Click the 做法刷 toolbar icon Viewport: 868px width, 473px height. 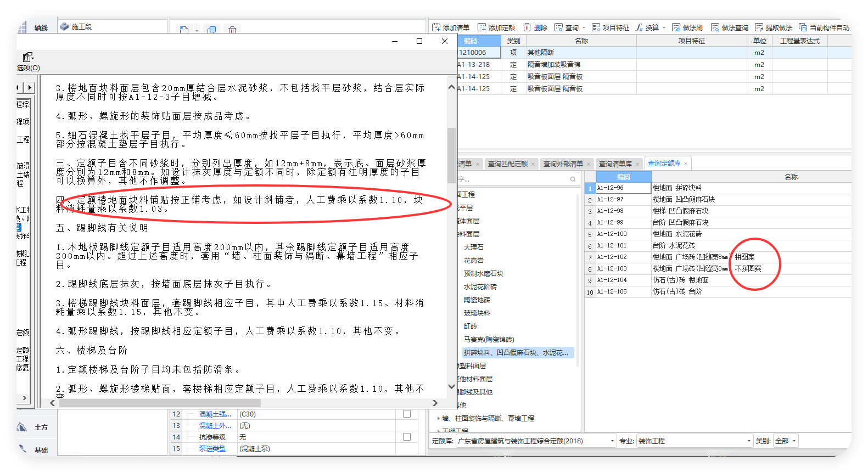click(x=676, y=27)
